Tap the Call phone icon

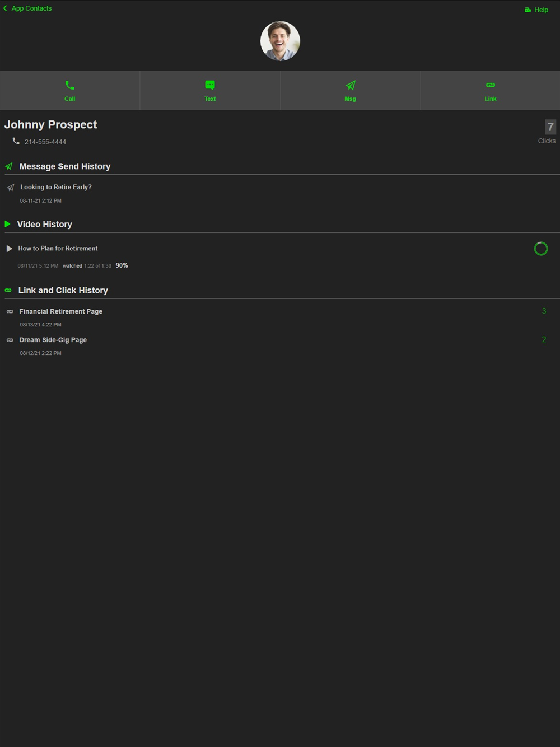point(69,85)
